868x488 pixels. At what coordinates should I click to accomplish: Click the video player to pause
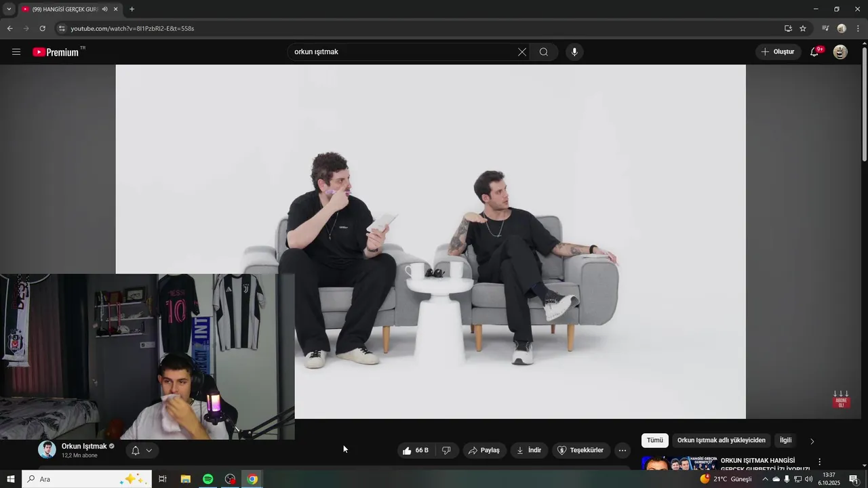pos(431,241)
